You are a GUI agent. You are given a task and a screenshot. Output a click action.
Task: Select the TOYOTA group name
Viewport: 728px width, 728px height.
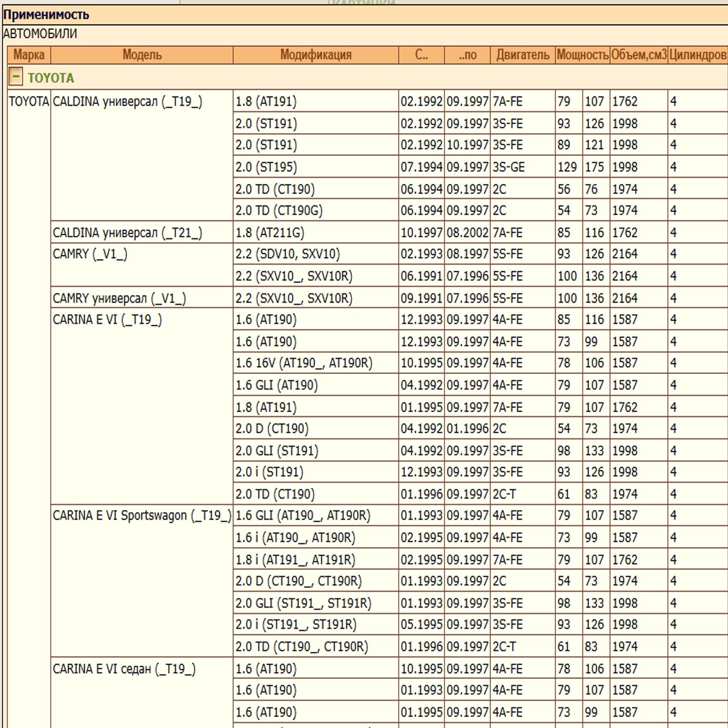click(51, 78)
